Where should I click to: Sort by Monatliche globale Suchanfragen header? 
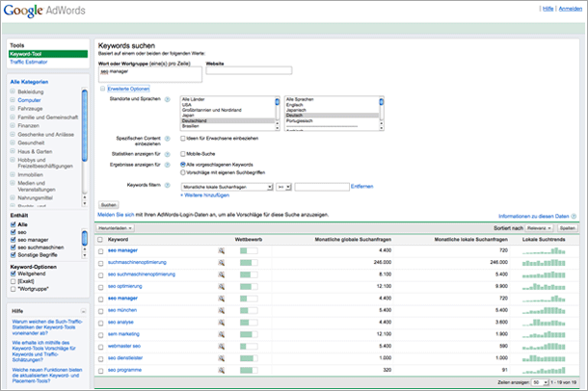coord(353,239)
